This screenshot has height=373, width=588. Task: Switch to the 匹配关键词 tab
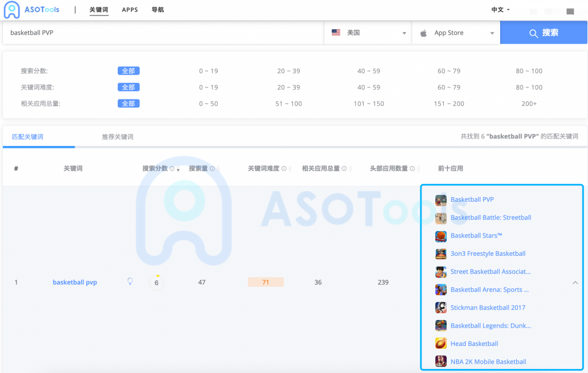point(28,137)
